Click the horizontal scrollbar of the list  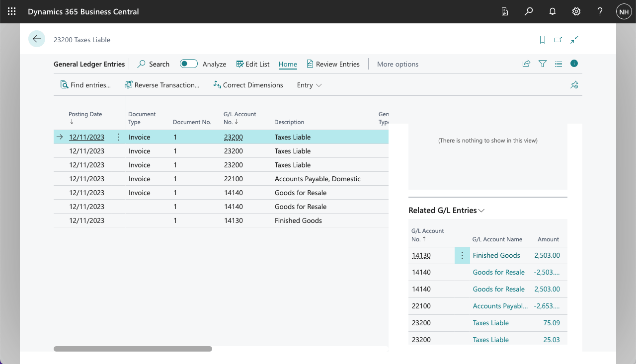click(133, 349)
